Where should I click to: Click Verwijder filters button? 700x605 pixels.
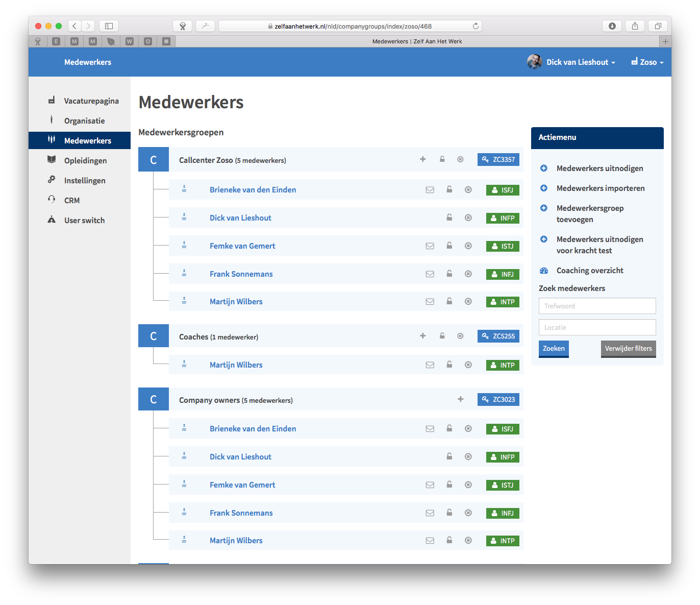point(629,349)
